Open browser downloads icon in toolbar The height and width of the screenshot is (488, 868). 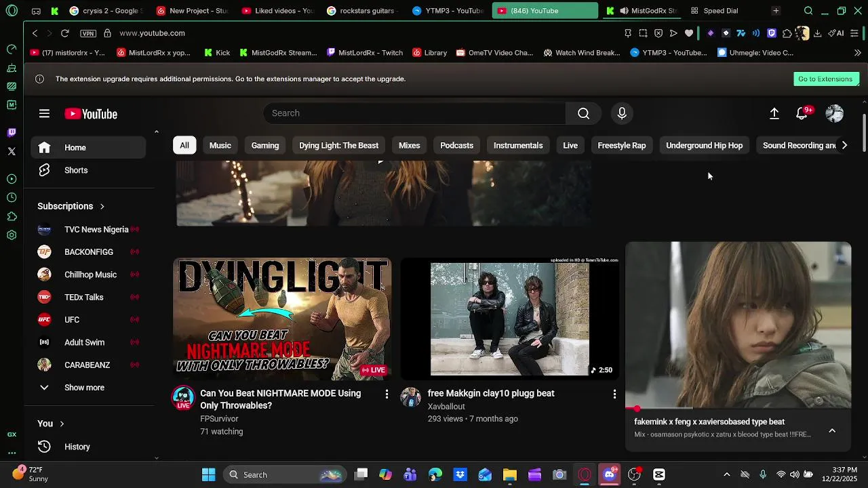[x=817, y=33]
